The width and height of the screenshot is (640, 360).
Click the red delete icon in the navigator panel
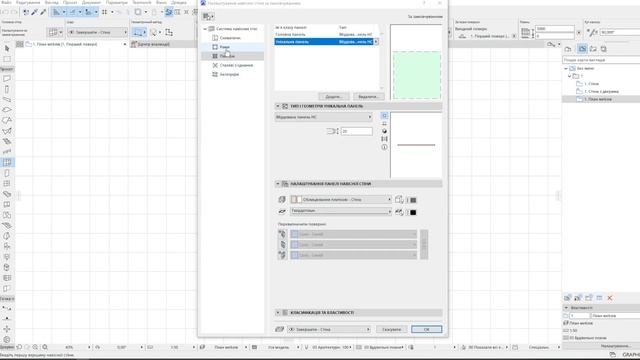click(610, 298)
